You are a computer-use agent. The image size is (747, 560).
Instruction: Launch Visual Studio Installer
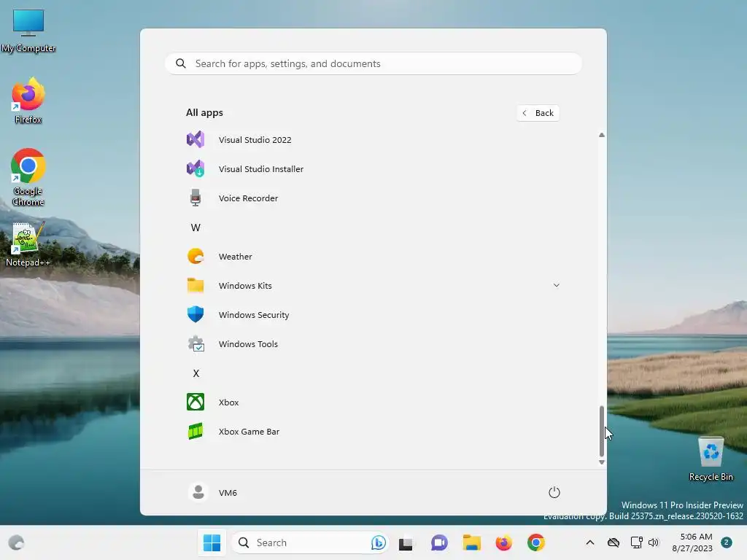point(373,168)
